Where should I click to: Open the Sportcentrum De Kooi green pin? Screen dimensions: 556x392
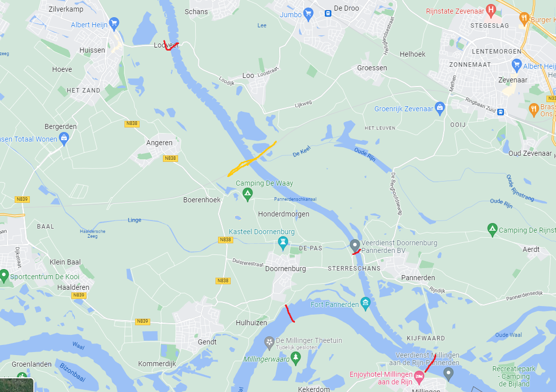4,276
